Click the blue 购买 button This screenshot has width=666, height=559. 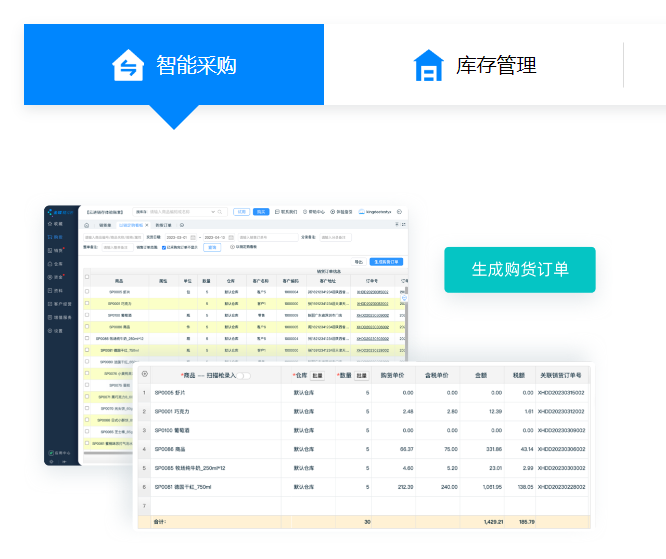261,212
